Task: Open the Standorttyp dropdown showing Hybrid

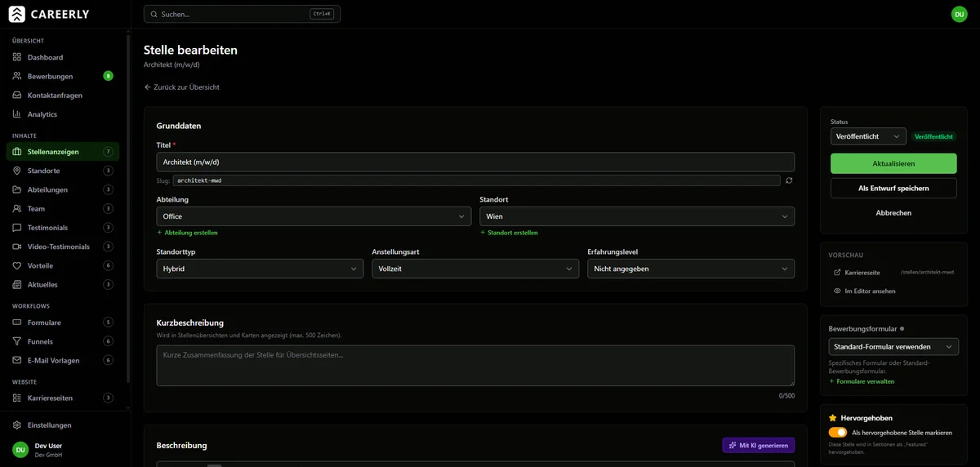Action: pyautogui.click(x=260, y=269)
